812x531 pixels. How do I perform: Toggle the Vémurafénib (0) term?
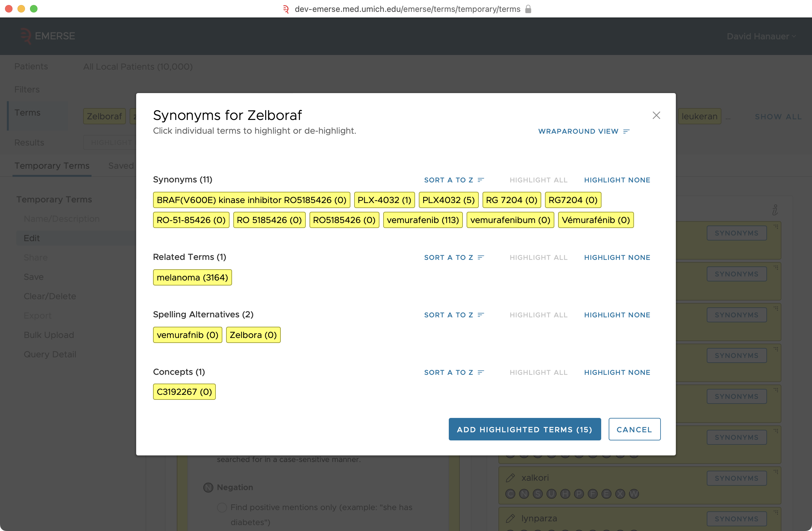(x=596, y=220)
